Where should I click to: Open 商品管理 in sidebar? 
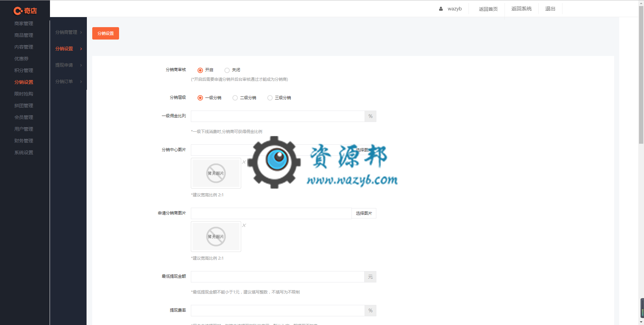24,35
